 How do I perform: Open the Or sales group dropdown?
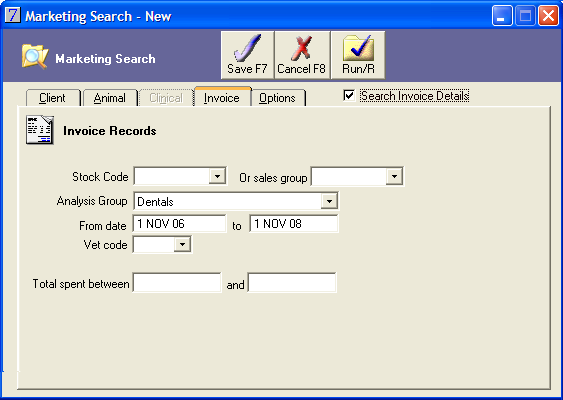click(394, 176)
